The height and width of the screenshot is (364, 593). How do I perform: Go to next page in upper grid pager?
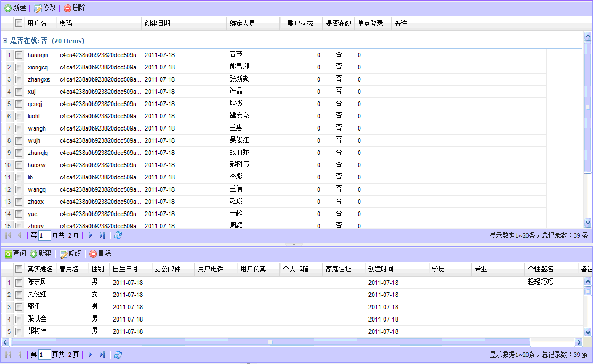[x=90, y=236]
